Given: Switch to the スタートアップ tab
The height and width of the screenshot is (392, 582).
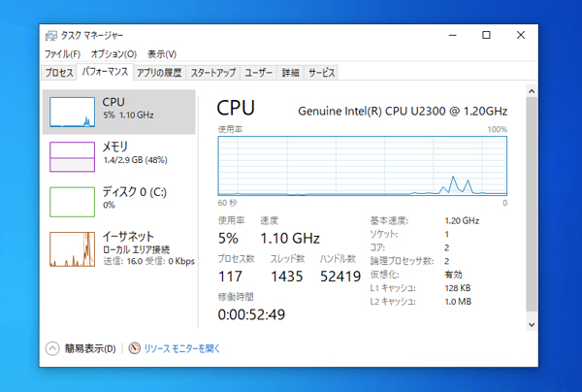Looking at the screenshot, I should 213,73.
